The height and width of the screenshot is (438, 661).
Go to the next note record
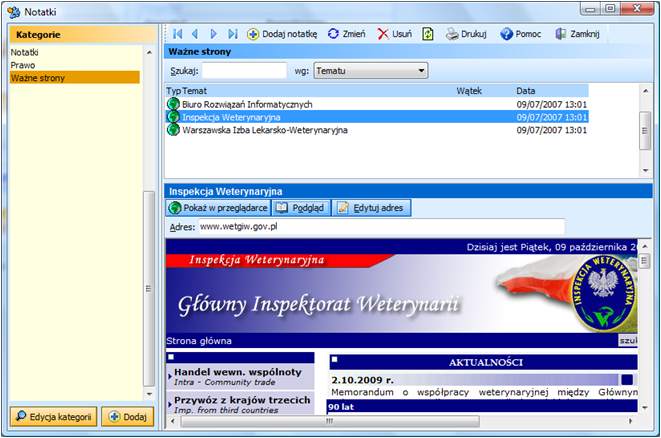(213, 34)
